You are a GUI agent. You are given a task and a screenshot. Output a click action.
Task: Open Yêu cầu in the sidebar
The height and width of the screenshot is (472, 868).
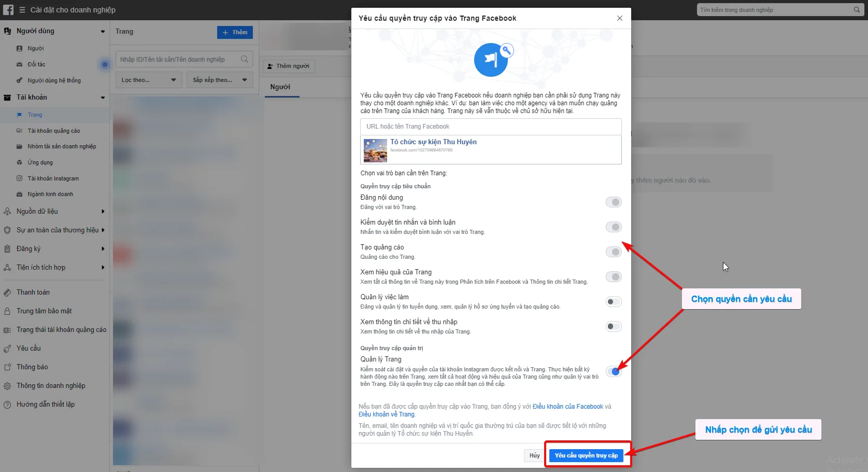29,348
